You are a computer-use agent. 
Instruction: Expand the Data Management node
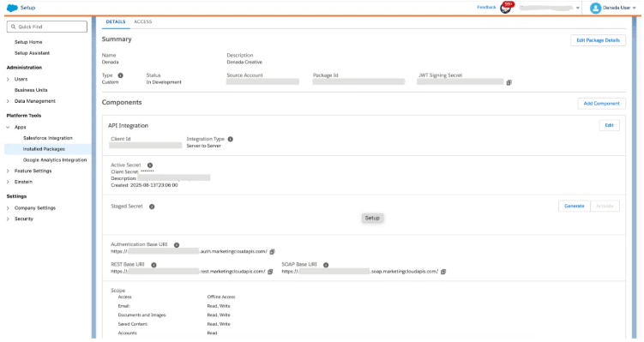[x=8, y=101]
